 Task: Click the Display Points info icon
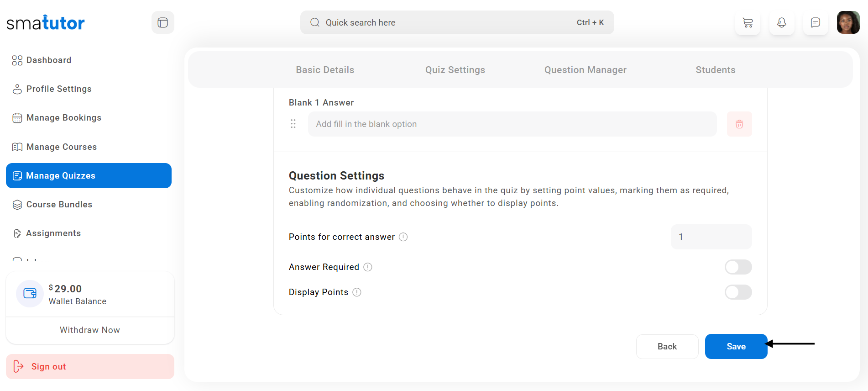357,292
